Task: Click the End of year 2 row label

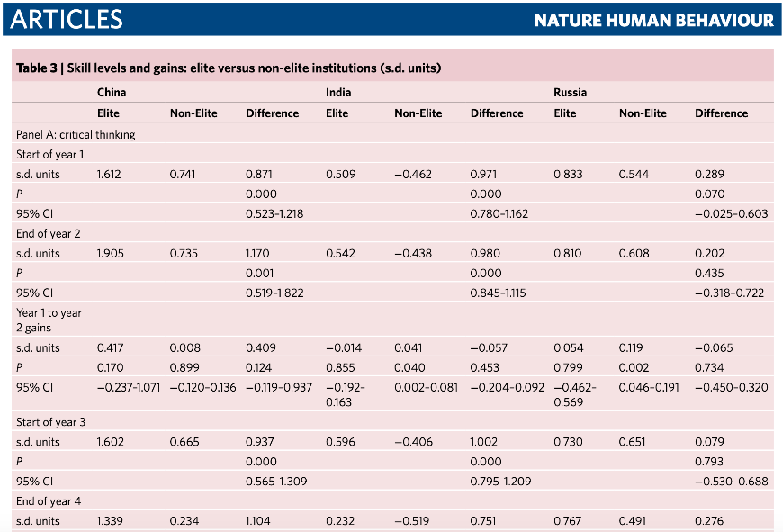Action: [x=49, y=234]
